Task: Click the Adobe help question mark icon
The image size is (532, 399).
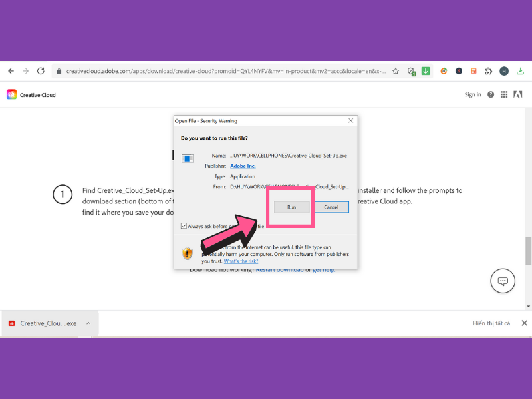Action: (491, 95)
